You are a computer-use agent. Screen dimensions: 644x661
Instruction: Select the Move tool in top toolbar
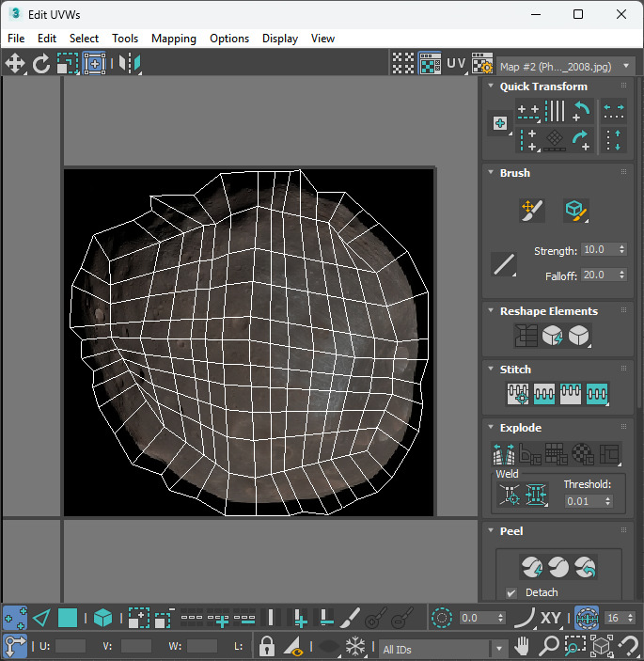click(x=15, y=64)
